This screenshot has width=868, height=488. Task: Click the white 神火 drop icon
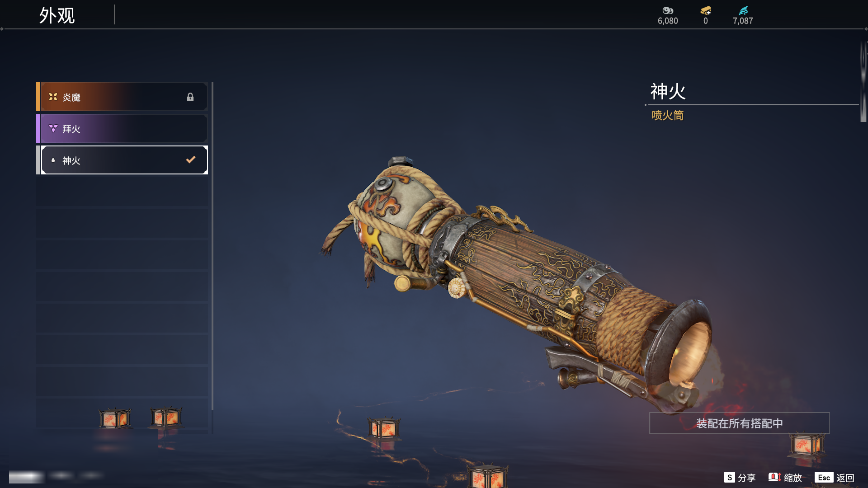[53, 160]
